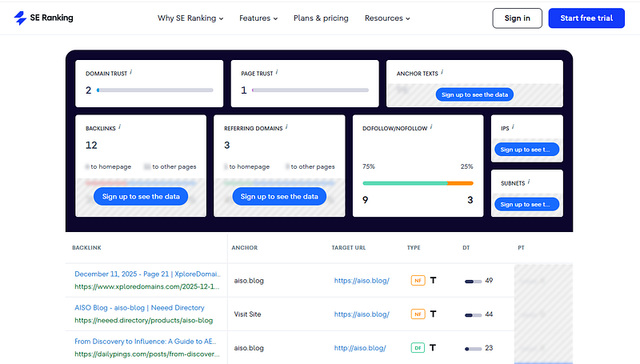Click the DT 44 score bar
This screenshot has height=364, width=640.
coord(473,315)
